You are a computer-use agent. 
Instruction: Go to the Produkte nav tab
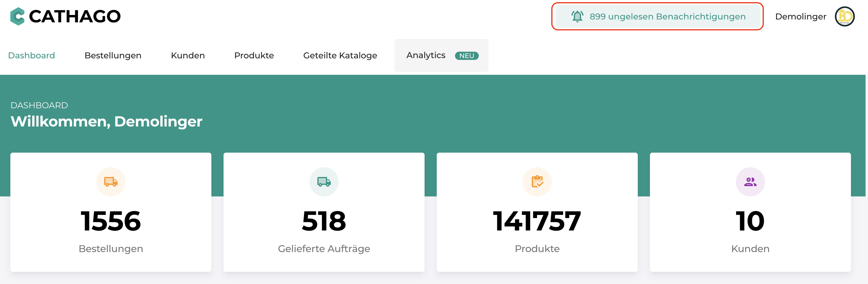tap(254, 55)
